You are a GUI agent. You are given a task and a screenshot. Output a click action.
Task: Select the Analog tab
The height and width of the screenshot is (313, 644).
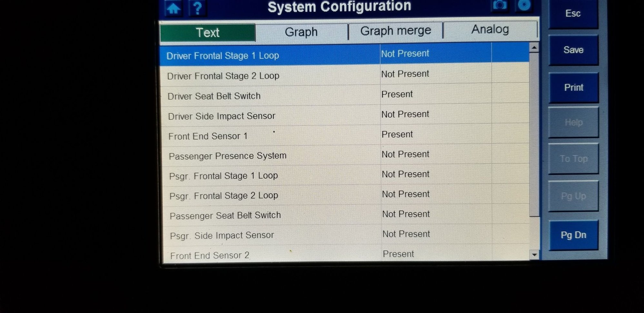click(x=490, y=30)
